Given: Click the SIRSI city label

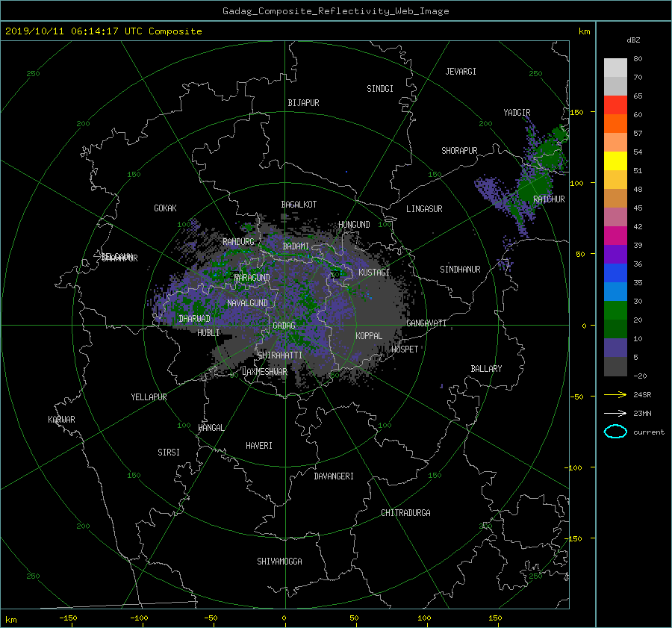Looking at the screenshot, I should (169, 453).
